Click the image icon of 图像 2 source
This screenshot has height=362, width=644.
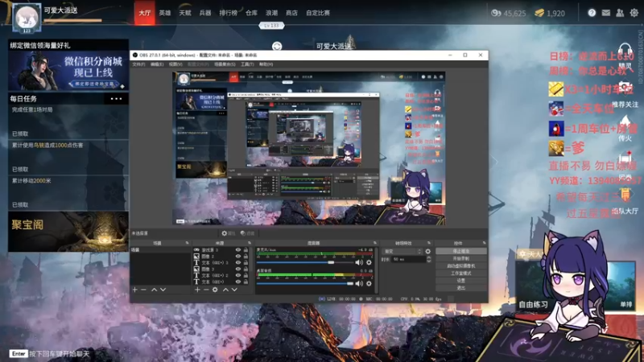196,256
